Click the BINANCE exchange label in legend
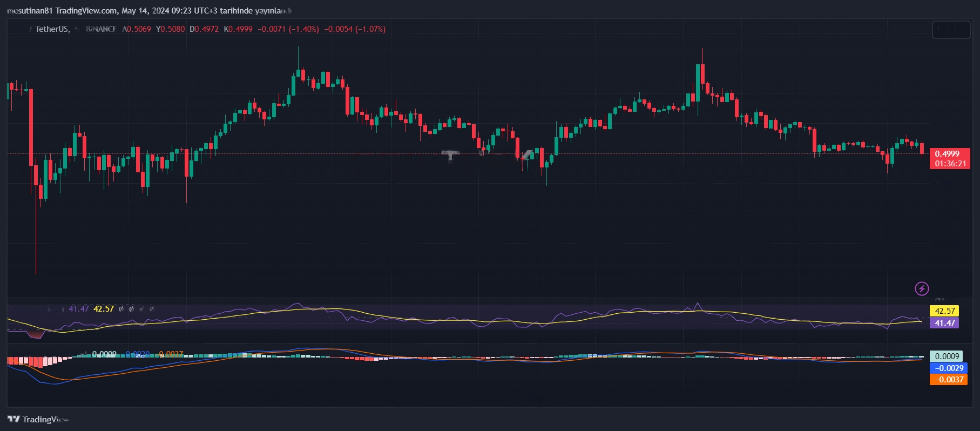The width and height of the screenshot is (980, 431). tap(102, 29)
